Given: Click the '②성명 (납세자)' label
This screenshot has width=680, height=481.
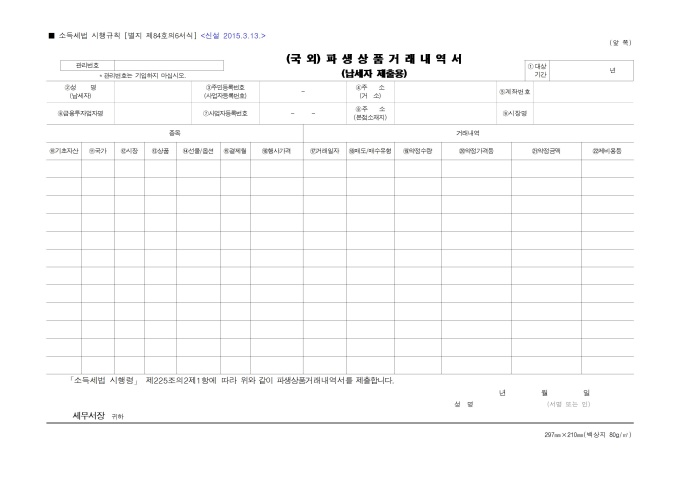Looking at the screenshot, I should [81, 92].
